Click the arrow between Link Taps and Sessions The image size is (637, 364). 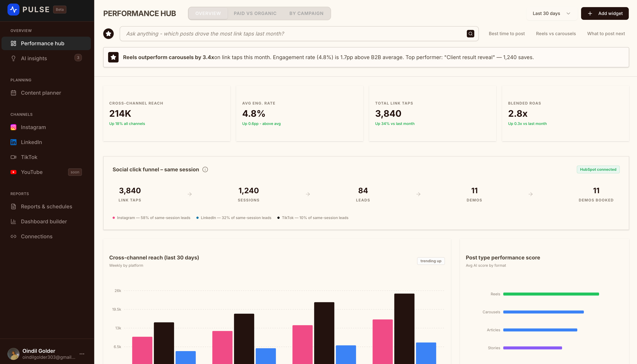(x=190, y=194)
